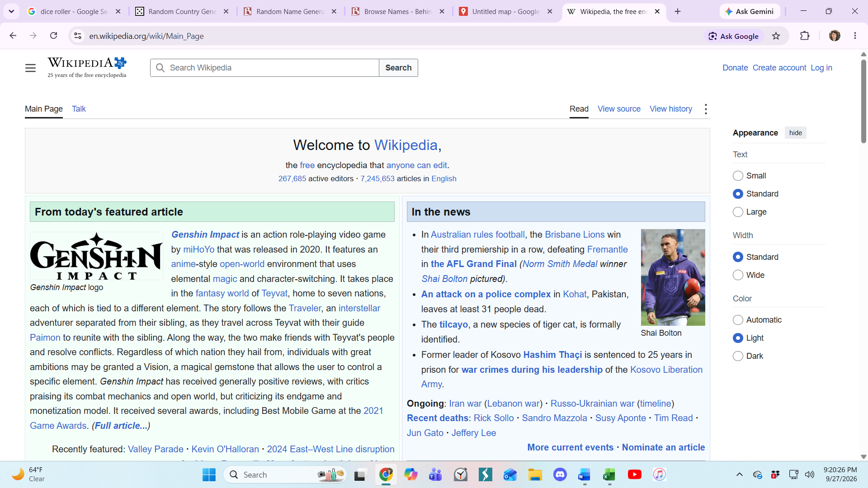Open the Create account link

(779, 68)
